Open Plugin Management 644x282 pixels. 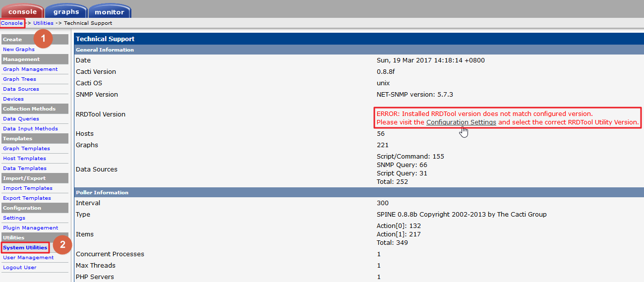coord(30,228)
